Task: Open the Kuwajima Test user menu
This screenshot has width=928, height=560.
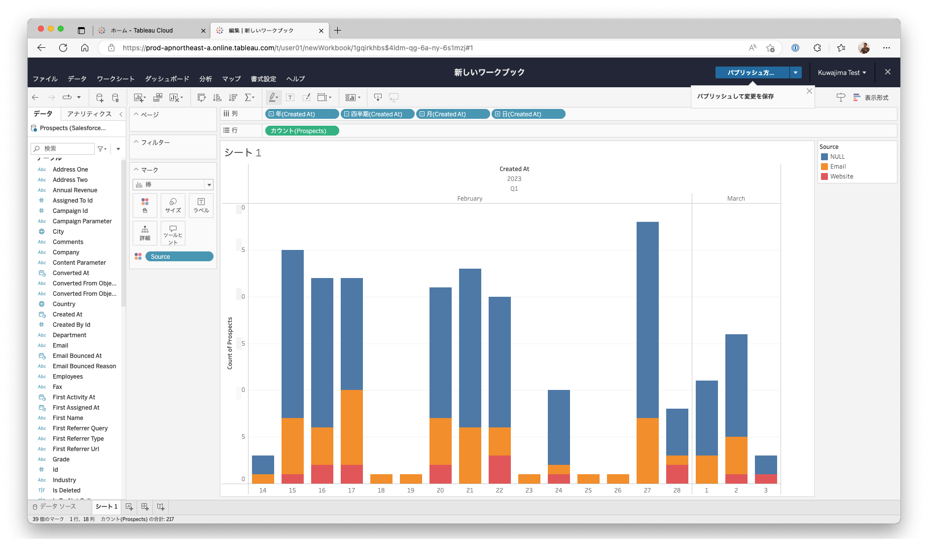Action: point(842,72)
